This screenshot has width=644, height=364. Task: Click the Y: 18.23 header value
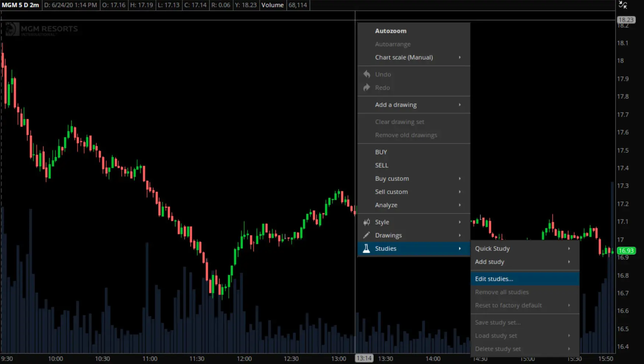pyautogui.click(x=245, y=5)
